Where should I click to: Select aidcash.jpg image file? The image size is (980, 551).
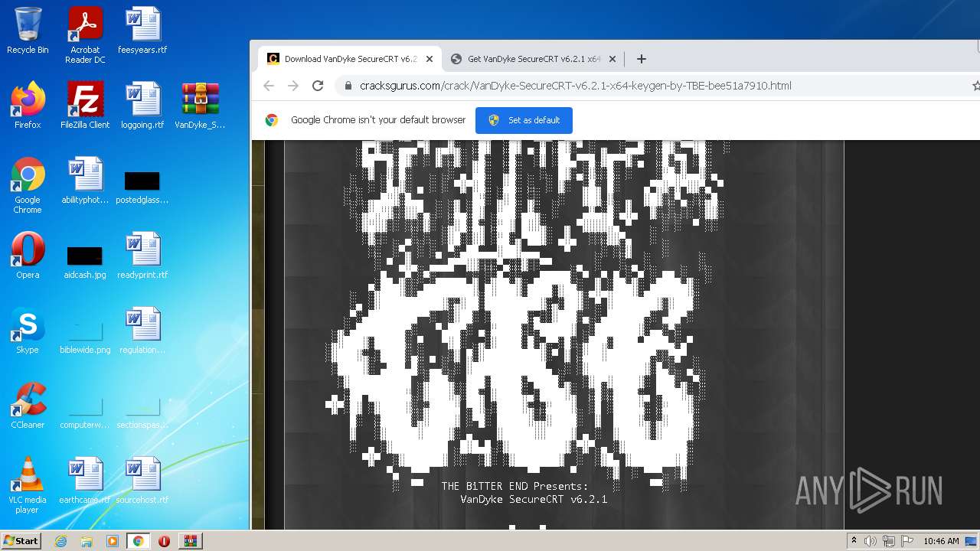point(85,262)
